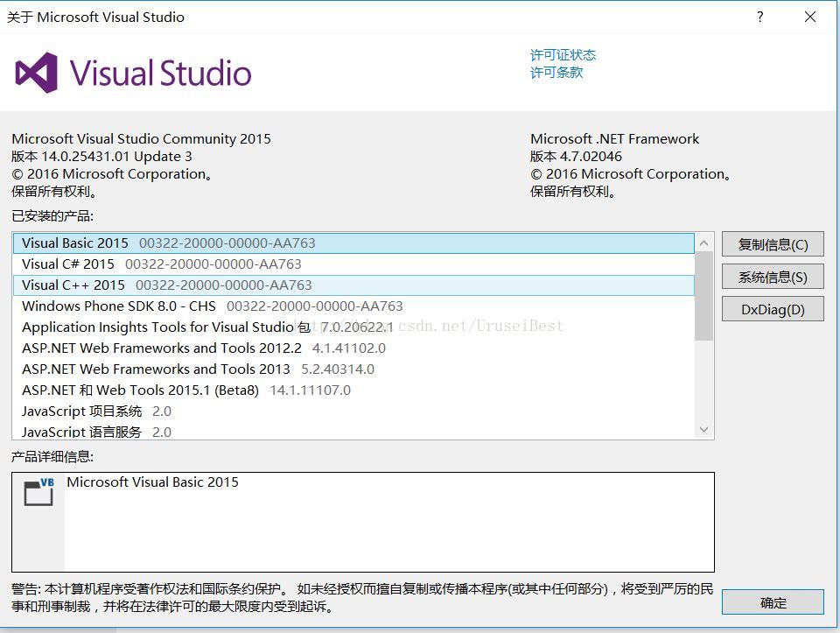Click the help question mark button
This screenshot has height=633, width=840.
point(760,17)
